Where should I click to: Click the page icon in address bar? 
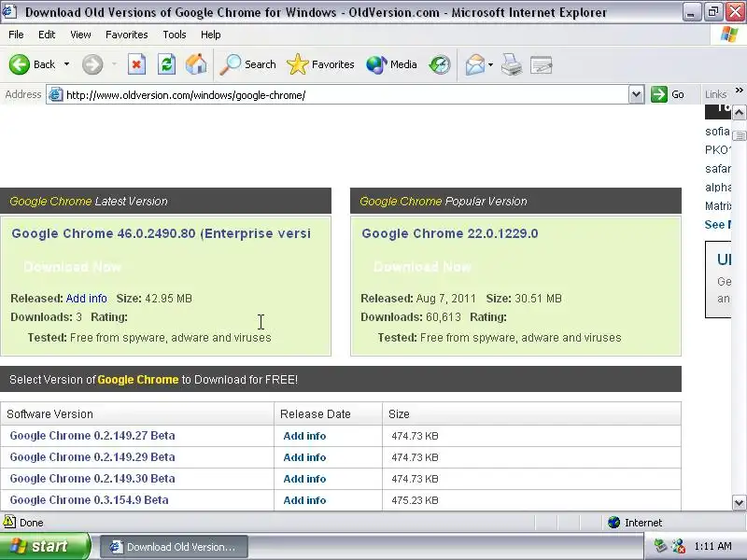pos(56,94)
